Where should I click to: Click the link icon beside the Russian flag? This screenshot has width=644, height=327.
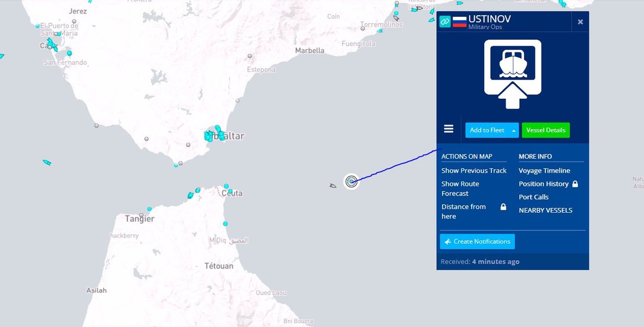(x=445, y=22)
